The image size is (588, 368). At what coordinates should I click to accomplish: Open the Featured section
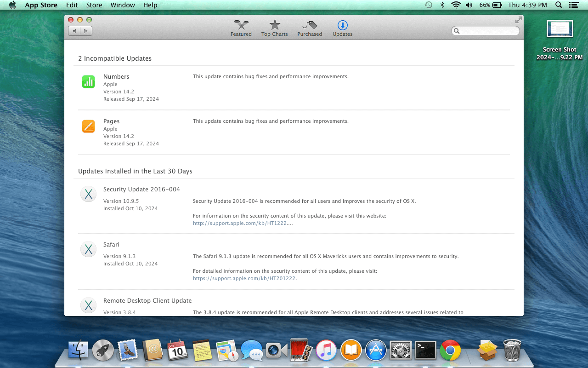(x=241, y=28)
